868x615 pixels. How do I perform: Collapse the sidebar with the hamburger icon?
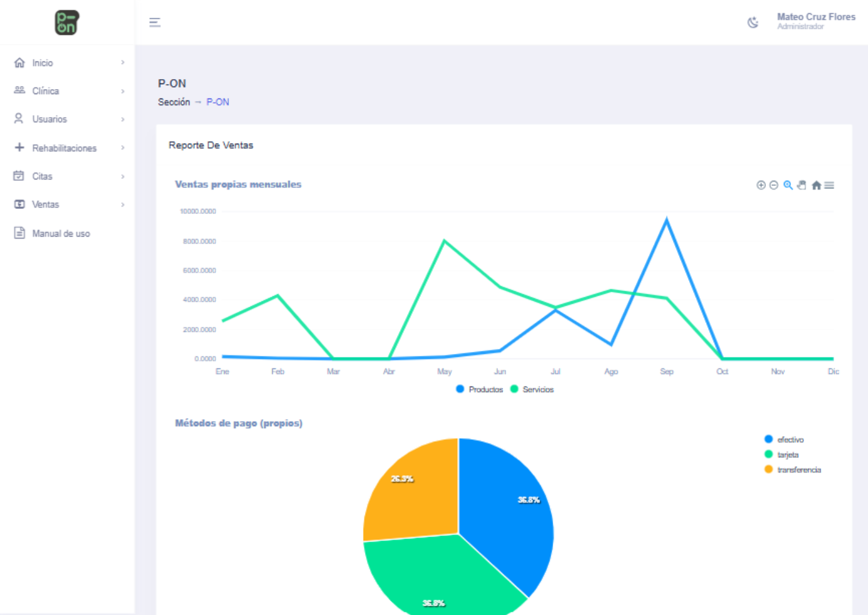click(x=155, y=23)
